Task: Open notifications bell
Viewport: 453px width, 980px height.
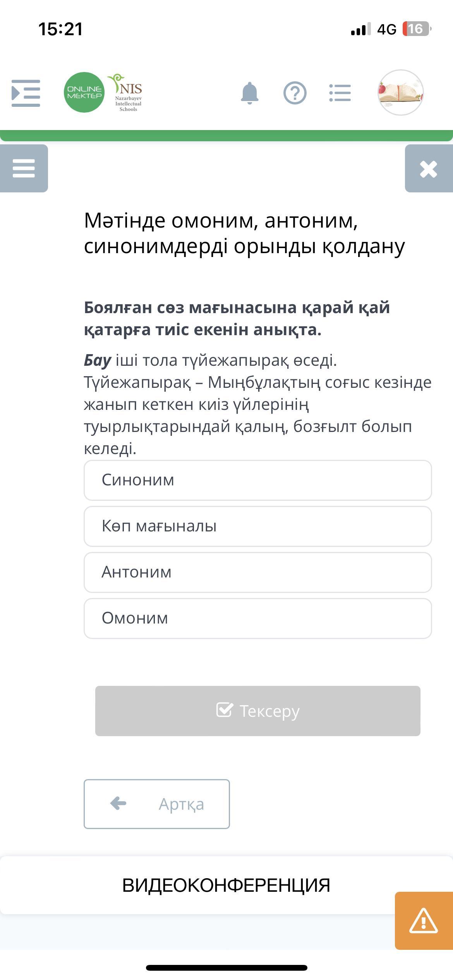Action: tap(249, 93)
